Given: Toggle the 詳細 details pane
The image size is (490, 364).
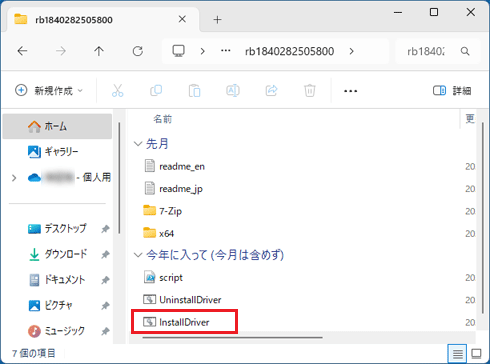Looking at the screenshot, I should [452, 91].
